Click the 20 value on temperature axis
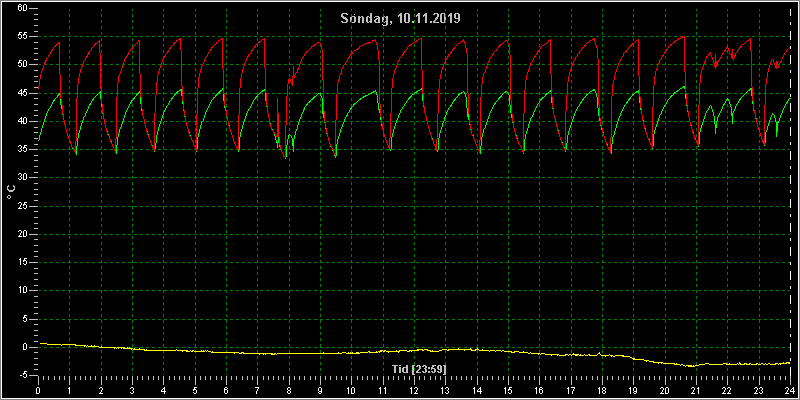 tap(22, 234)
